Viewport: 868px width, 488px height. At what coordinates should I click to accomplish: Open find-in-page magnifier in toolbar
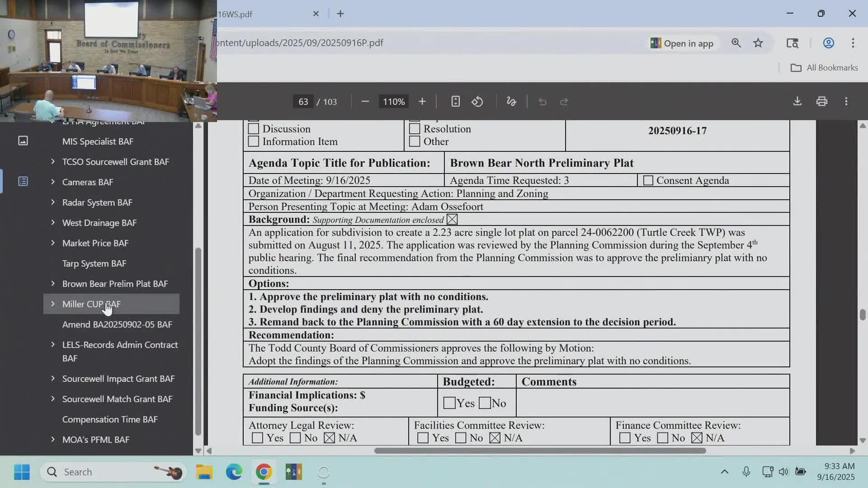pos(736,43)
